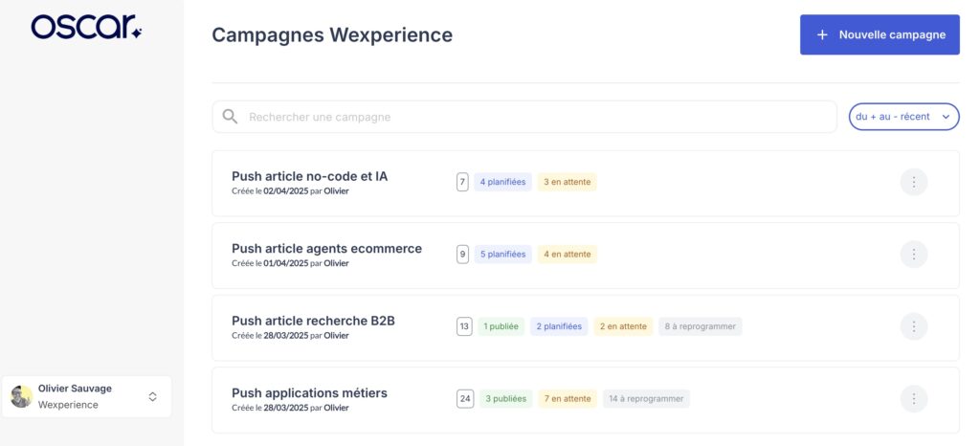Expand the account switcher chevrons
Screen dimensions: 980x446
click(x=152, y=396)
